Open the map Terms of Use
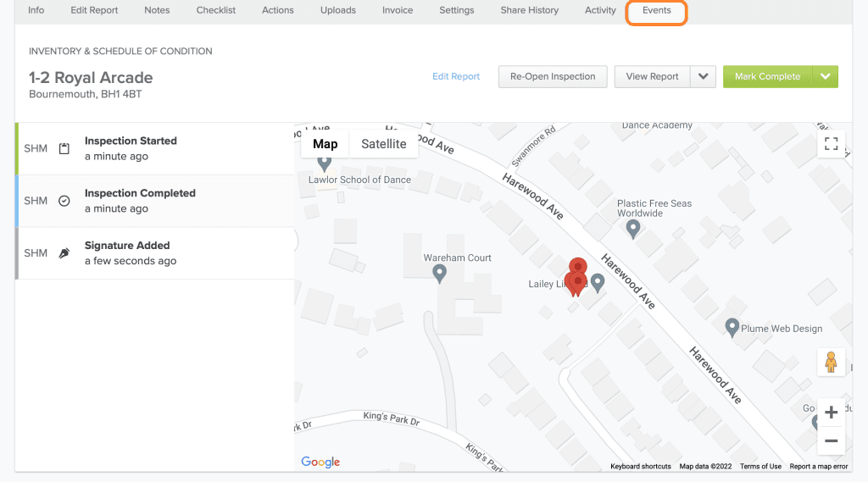 click(760, 467)
